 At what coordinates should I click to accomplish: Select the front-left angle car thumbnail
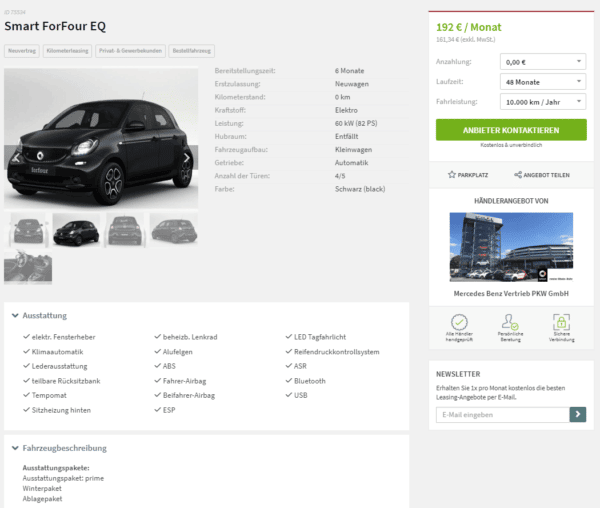[77, 230]
